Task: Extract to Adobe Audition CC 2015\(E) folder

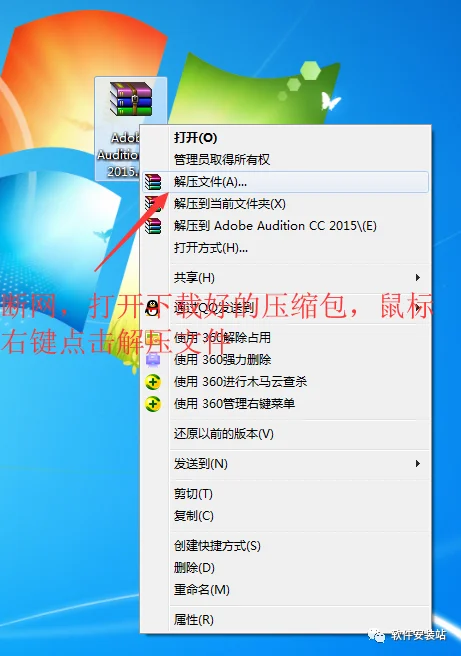Action: pos(286,226)
